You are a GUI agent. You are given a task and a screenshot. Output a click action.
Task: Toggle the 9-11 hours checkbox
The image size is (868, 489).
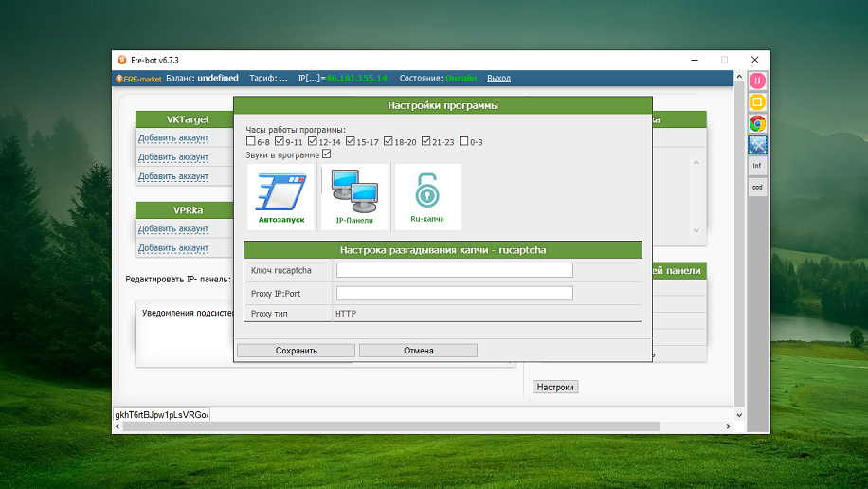pos(280,141)
